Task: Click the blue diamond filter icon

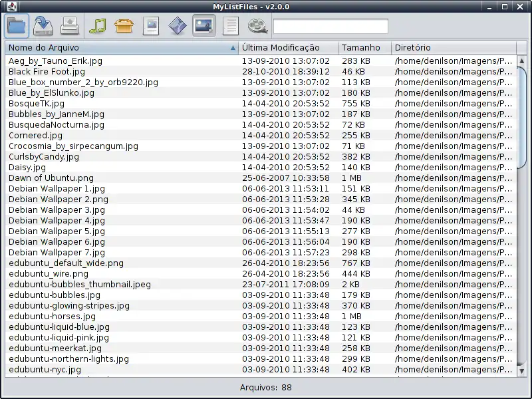Action: click(178, 26)
